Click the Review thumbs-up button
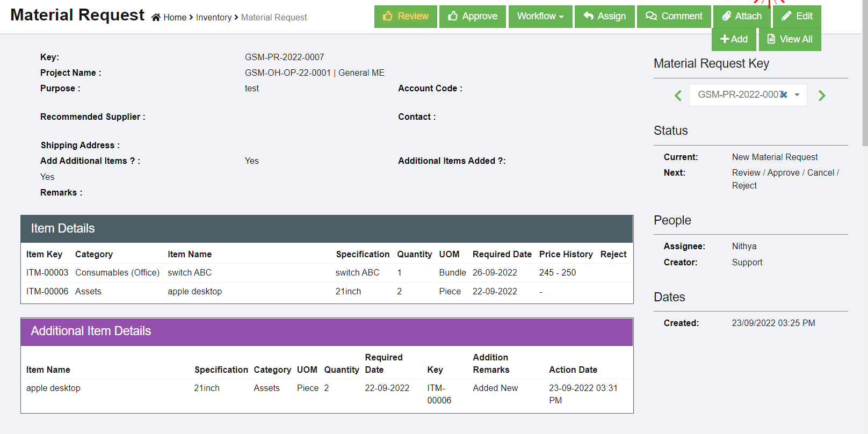This screenshot has height=434, width=868. point(406,16)
